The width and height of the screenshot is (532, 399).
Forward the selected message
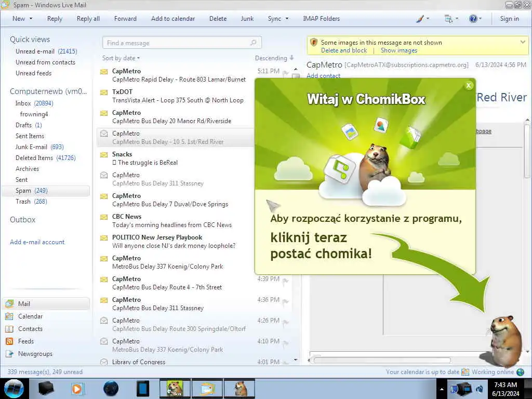coord(125,19)
